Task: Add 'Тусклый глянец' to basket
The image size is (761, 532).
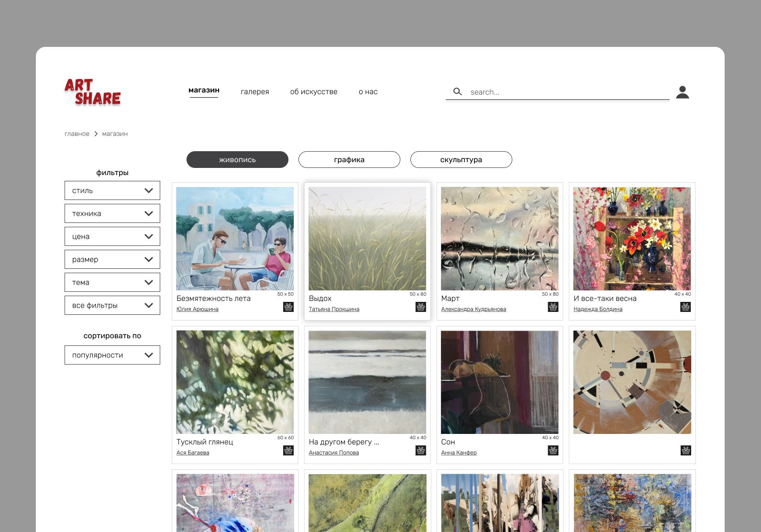Action: pyautogui.click(x=288, y=451)
